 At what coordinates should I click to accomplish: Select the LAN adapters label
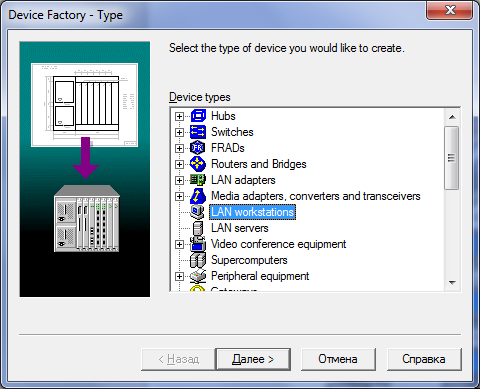[x=243, y=180]
